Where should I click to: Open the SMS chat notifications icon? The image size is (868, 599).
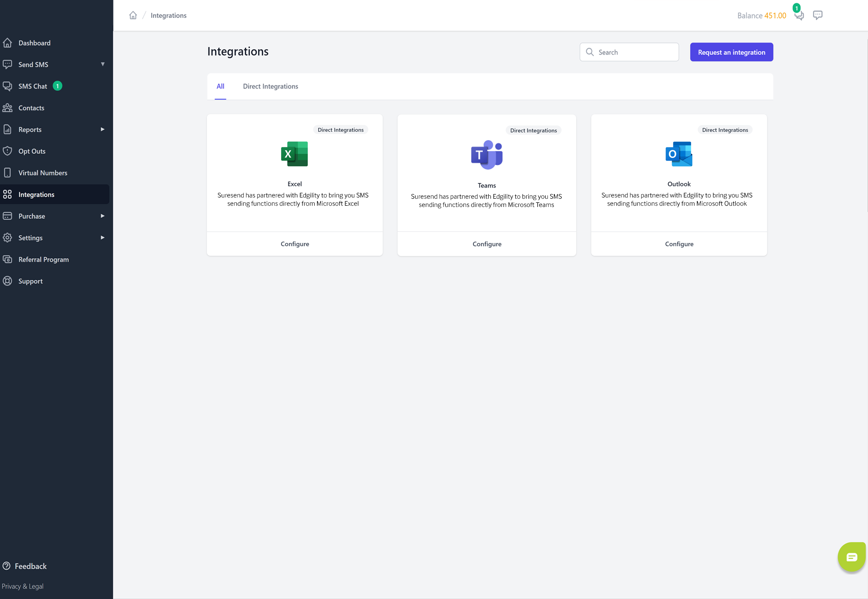799,16
